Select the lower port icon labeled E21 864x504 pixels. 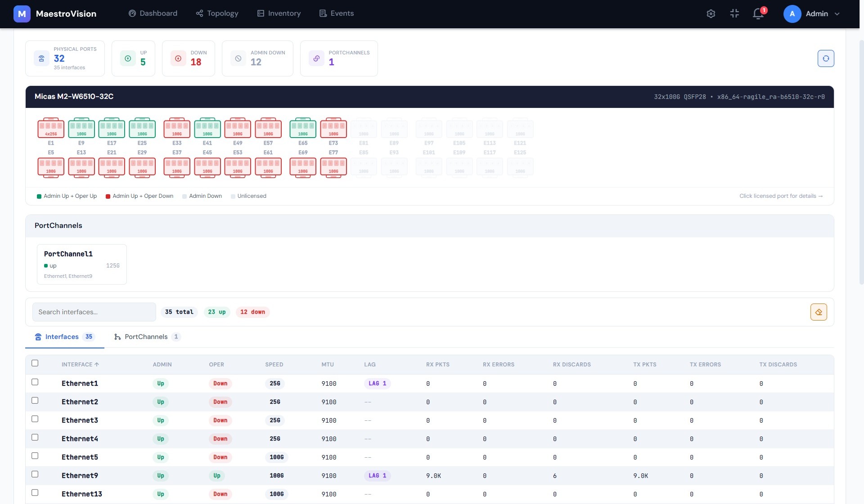coord(112,168)
